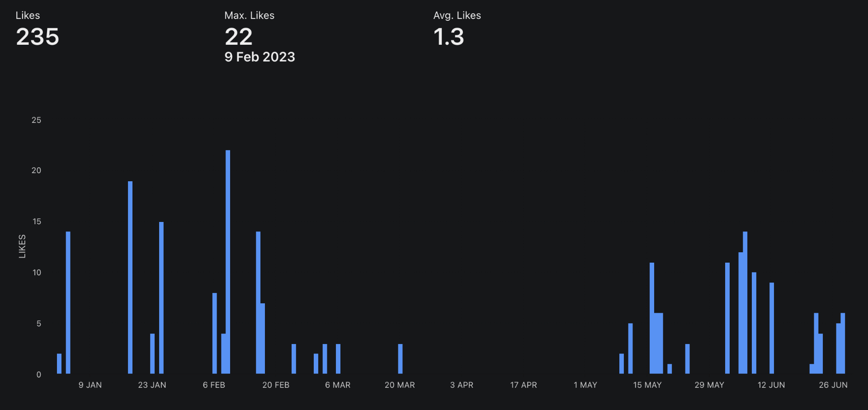The height and width of the screenshot is (410, 868).
Task: Click the vertical LIKES axis title
Action: tap(22, 246)
